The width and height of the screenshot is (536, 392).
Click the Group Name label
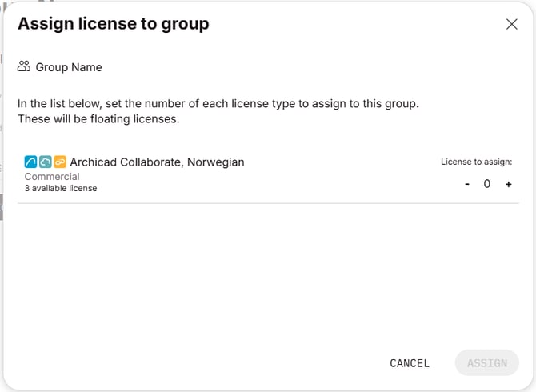coord(69,67)
